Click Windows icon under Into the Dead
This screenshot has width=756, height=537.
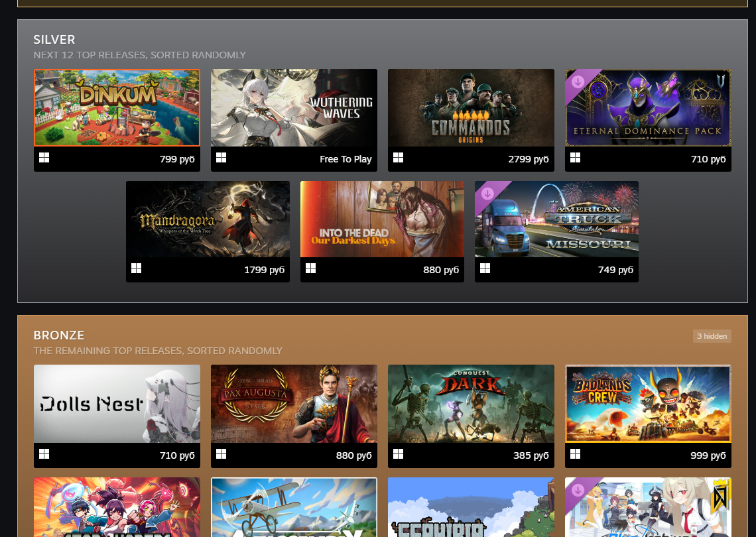click(x=310, y=268)
